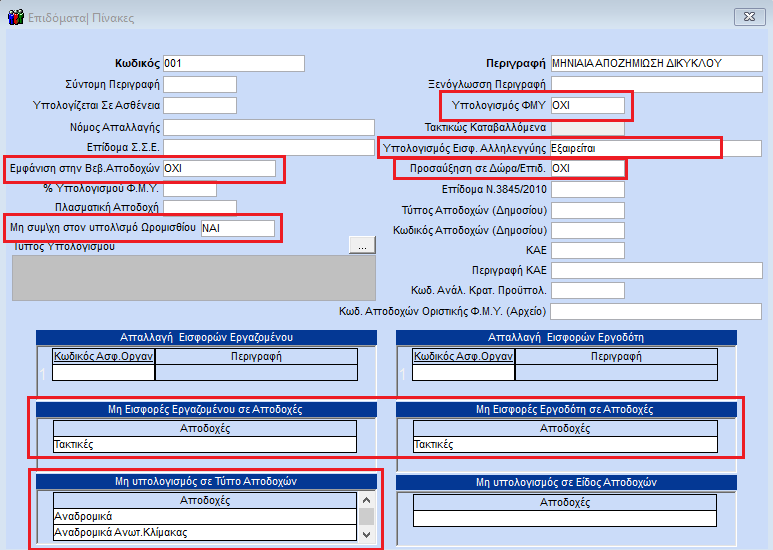Image resolution: width=773 pixels, height=550 pixels.
Task: Click the app icon in the title bar
Action: coord(15,17)
